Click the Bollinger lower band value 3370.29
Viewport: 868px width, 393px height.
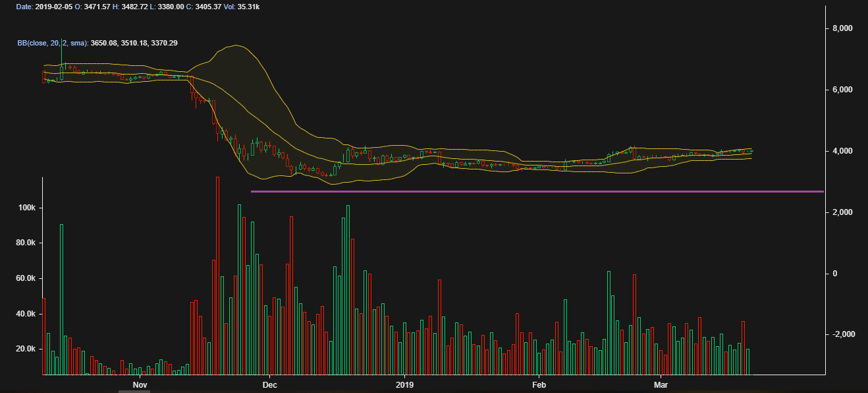pyautogui.click(x=164, y=43)
